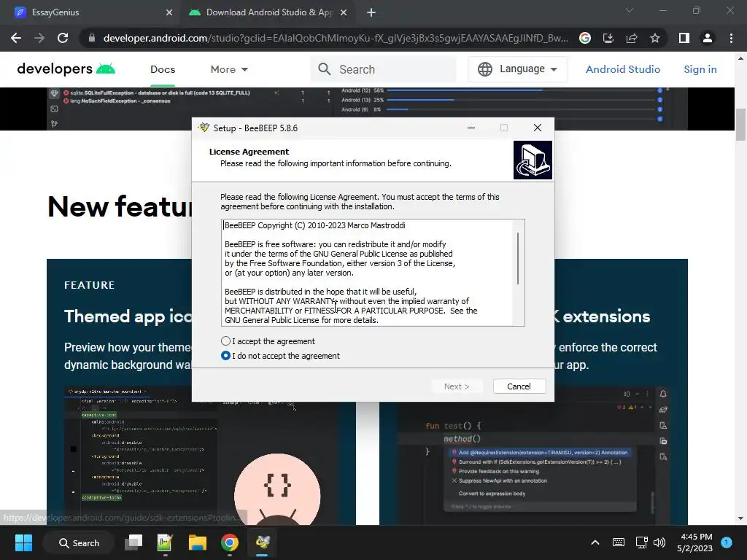Go back in Chrome
Image resolution: width=747 pixels, height=560 pixels.
pyautogui.click(x=16, y=38)
